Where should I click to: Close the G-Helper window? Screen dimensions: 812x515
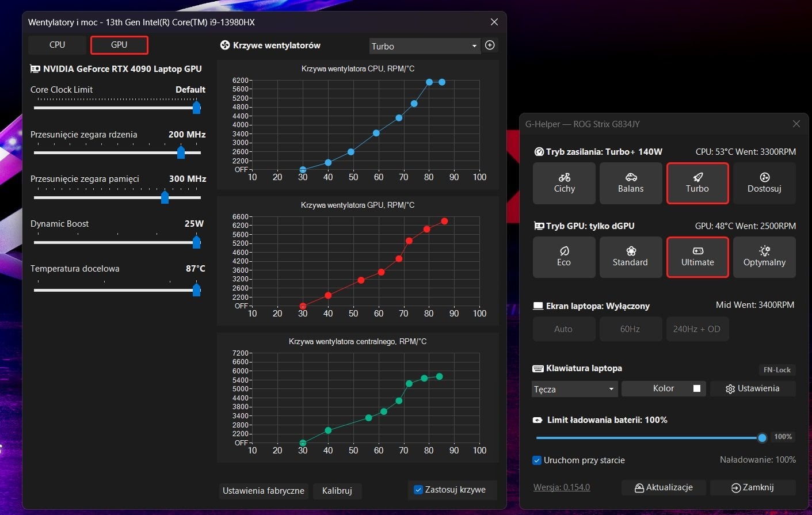[796, 124]
